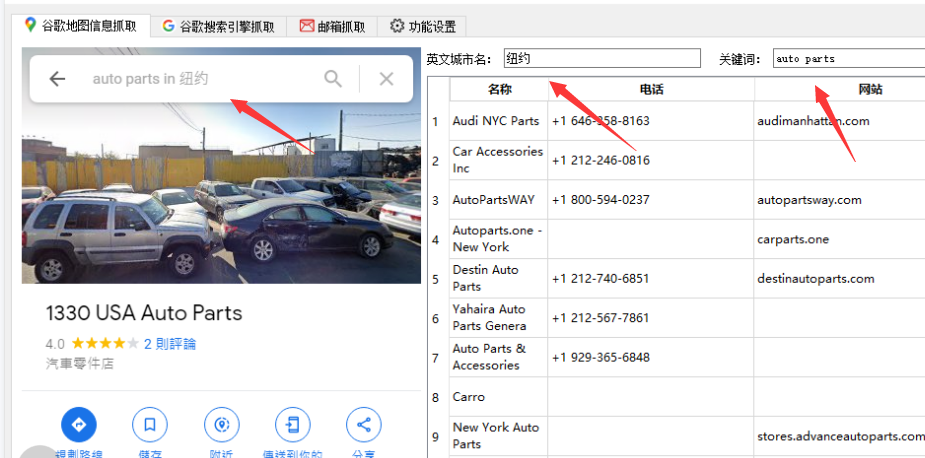This screenshot has height=458, width=925.
Task: Click the 汽車零件店 category link
Action: coord(80,364)
